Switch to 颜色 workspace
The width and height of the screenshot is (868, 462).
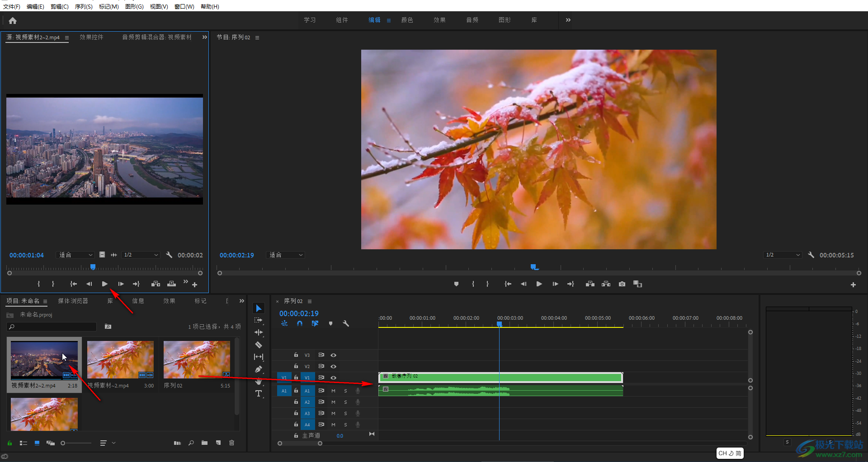407,20
